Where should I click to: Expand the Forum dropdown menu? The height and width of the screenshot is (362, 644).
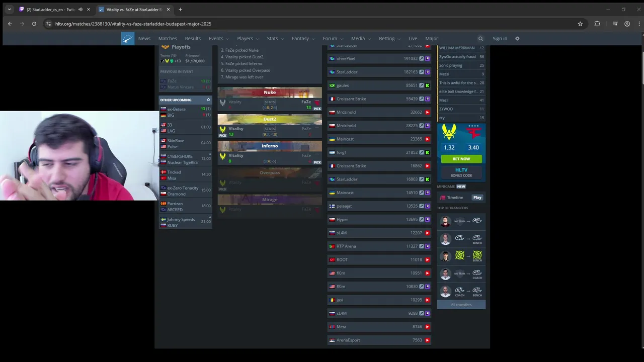click(333, 39)
